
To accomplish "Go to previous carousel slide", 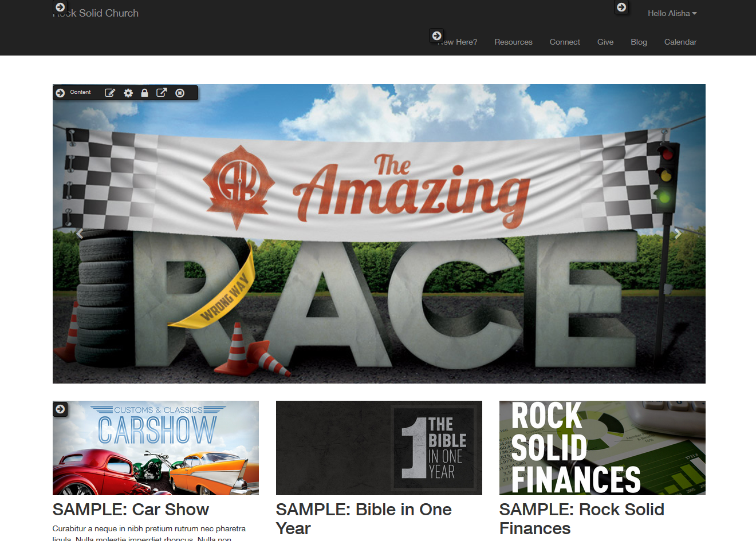I will click(x=80, y=234).
